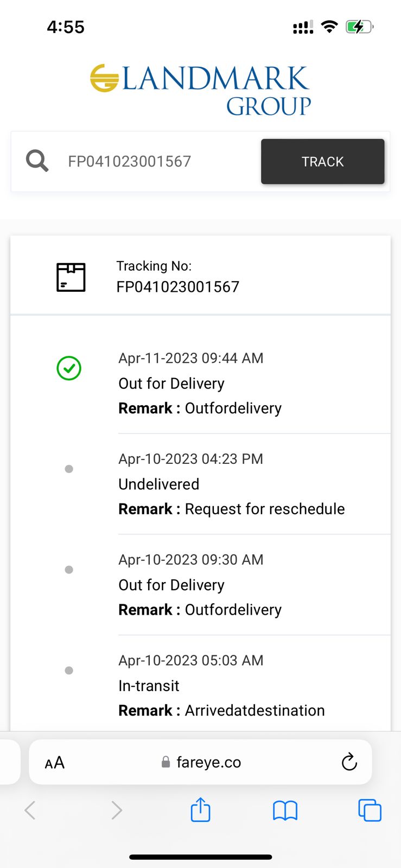Click the Request for reschedule remark

[x=264, y=509]
